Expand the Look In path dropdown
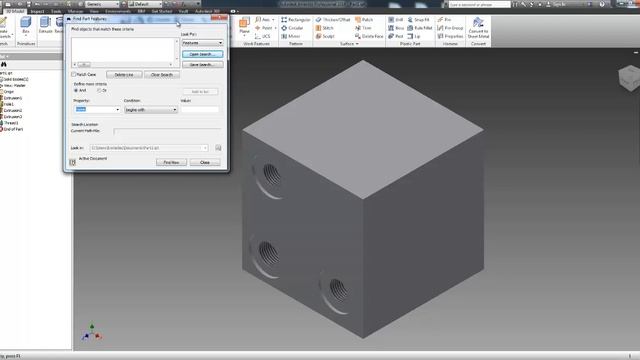640x360 pixels. (x=205, y=148)
